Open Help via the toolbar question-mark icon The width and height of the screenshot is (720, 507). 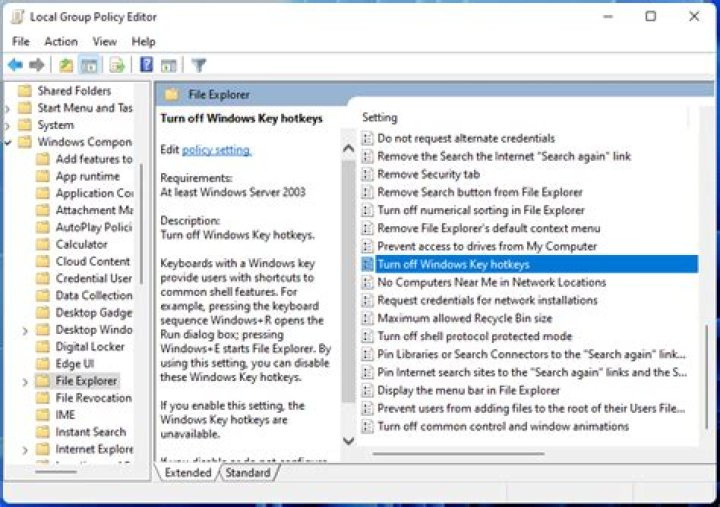tap(146, 65)
